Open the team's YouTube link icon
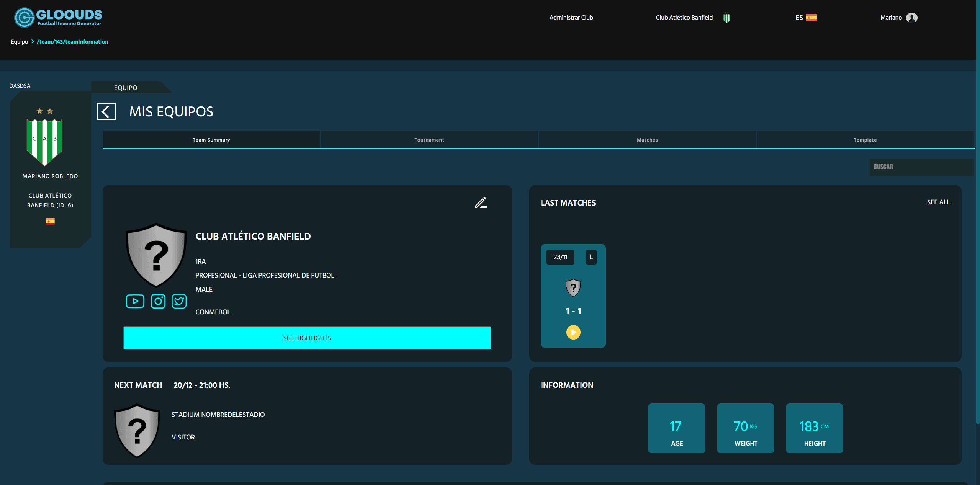This screenshot has height=485, width=980. 135,301
